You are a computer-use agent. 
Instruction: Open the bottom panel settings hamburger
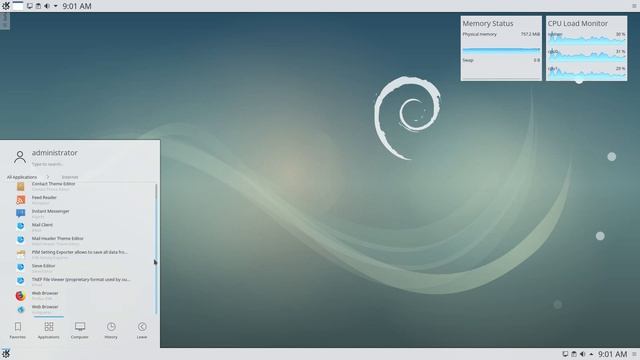(634, 354)
